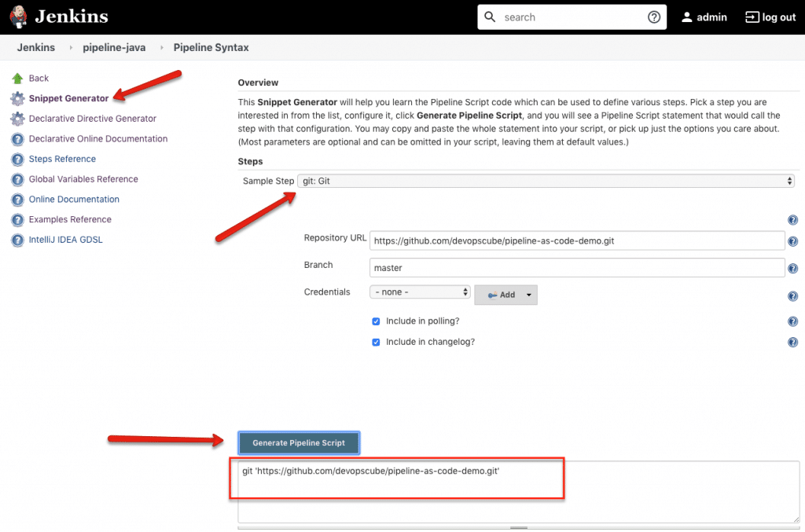Click the green Back arrow icon
Viewport: 805px width, 532px height.
coord(17,79)
